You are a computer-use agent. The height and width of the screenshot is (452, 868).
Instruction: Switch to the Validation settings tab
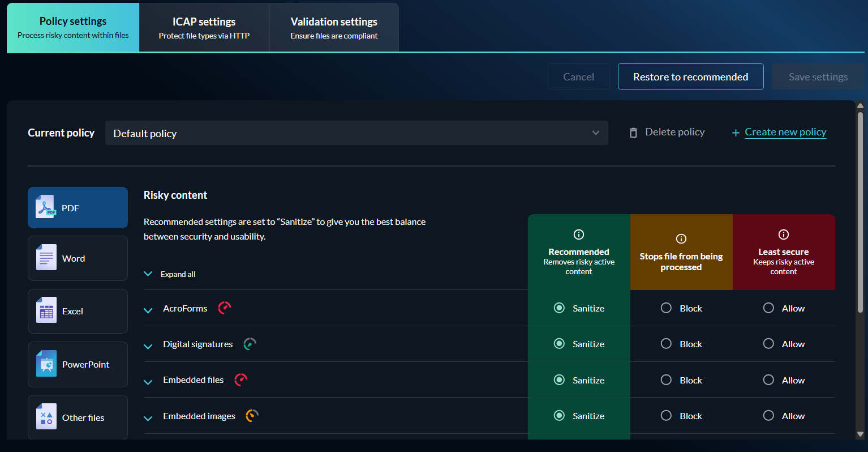click(x=334, y=28)
